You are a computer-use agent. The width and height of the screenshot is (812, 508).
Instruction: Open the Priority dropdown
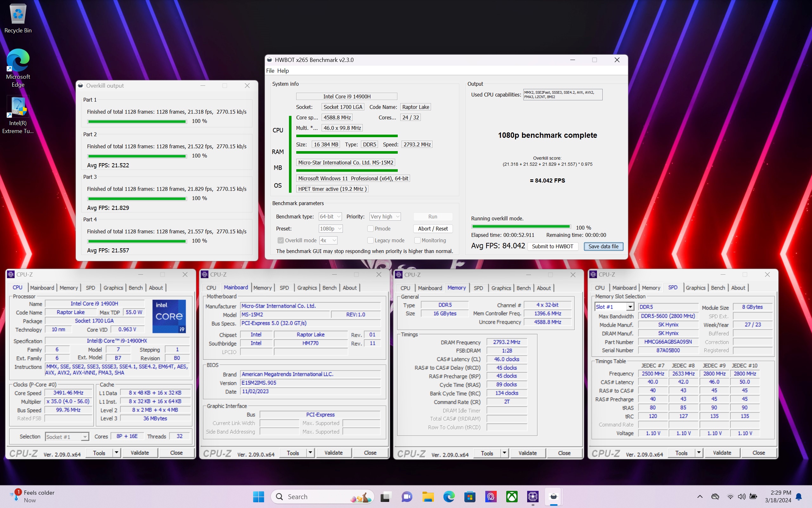tap(385, 217)
